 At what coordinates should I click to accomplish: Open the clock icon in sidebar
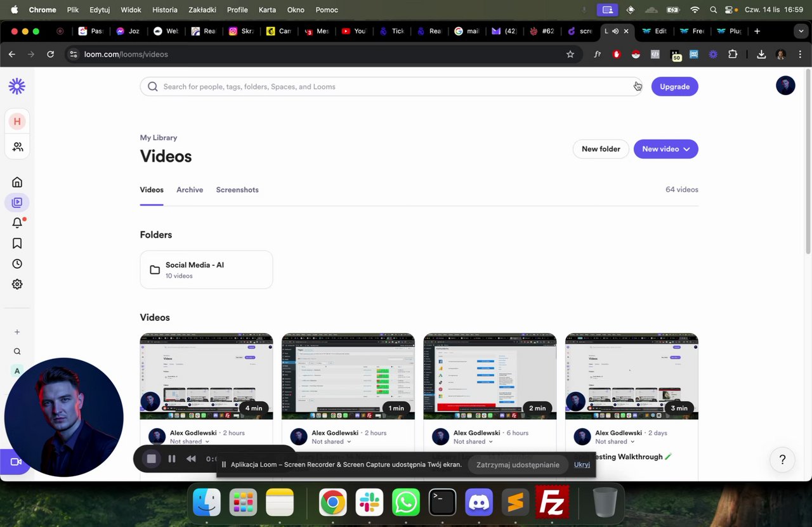pyautogui.click(x=17, y=264)
